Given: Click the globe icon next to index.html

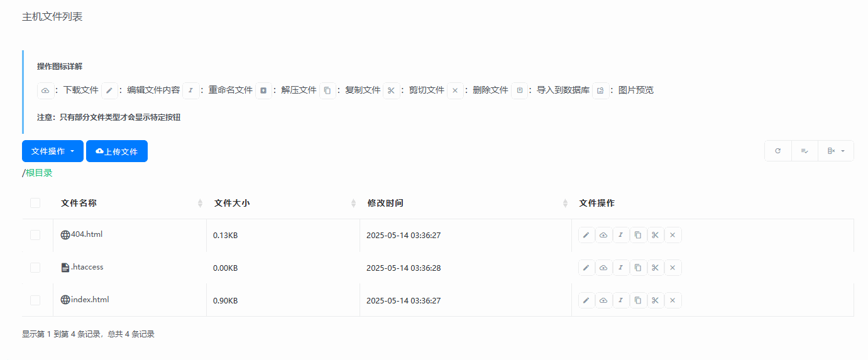Looking at the screenshot, I should 65,300.
